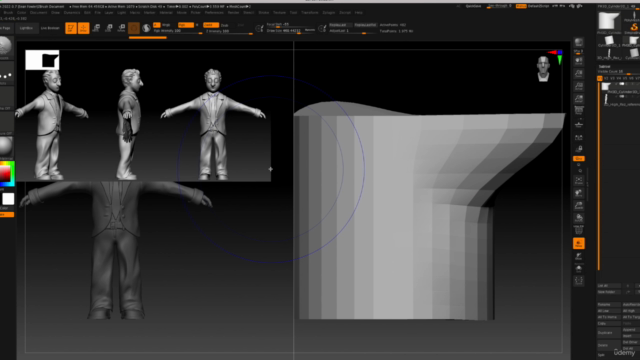Select the Rotate transform icon

click(121, 28)
